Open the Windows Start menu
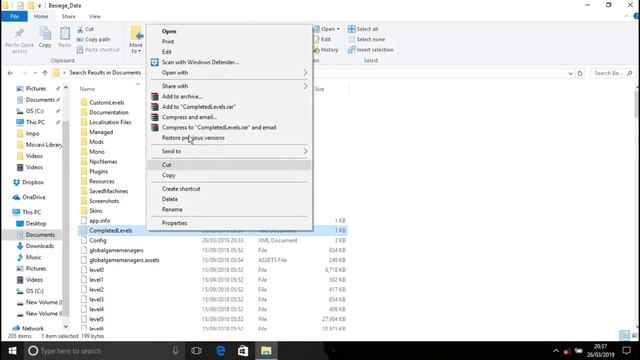640x360 pixels. tap(12, 351)
